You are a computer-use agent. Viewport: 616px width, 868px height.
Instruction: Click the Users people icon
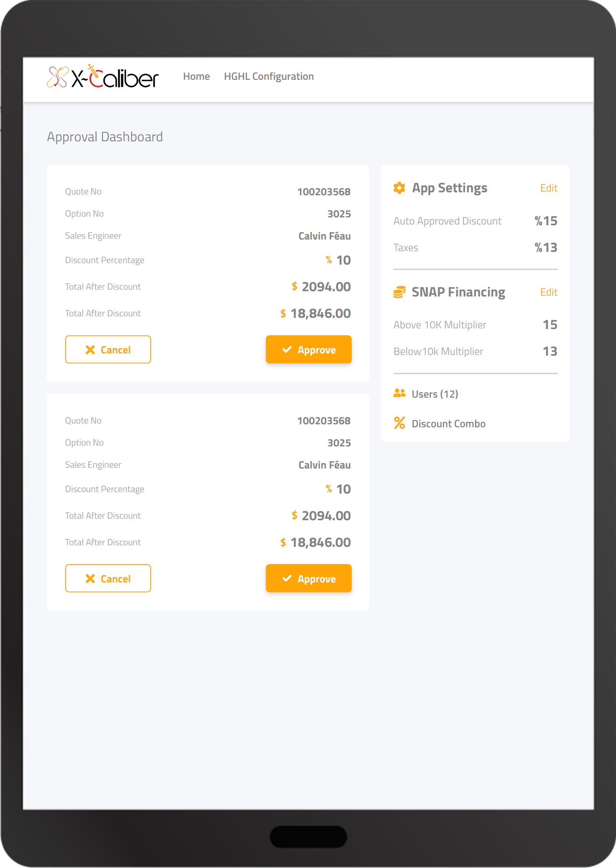click(399, 393)
